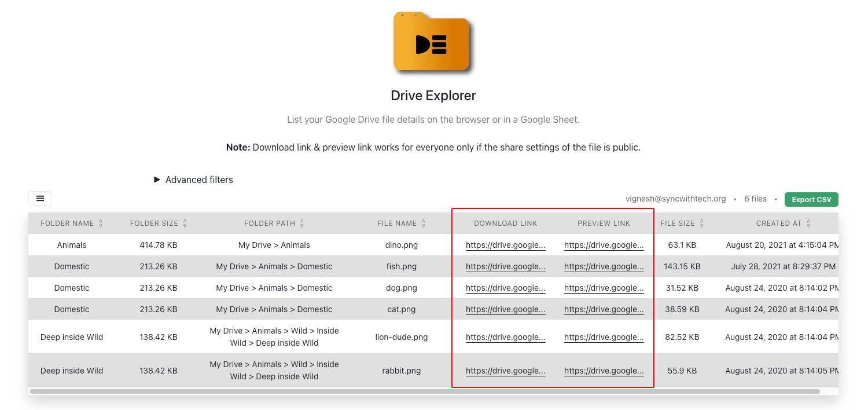The image size is (868, 410).
Task: Open download link for cat.png
Action: coord(506,309)
